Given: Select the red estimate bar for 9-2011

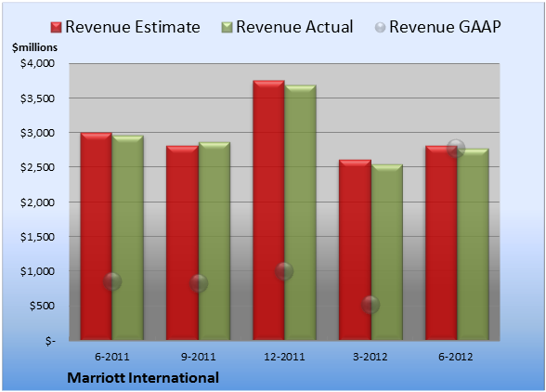Looking at the screenshot, I should tap(182, 242).
